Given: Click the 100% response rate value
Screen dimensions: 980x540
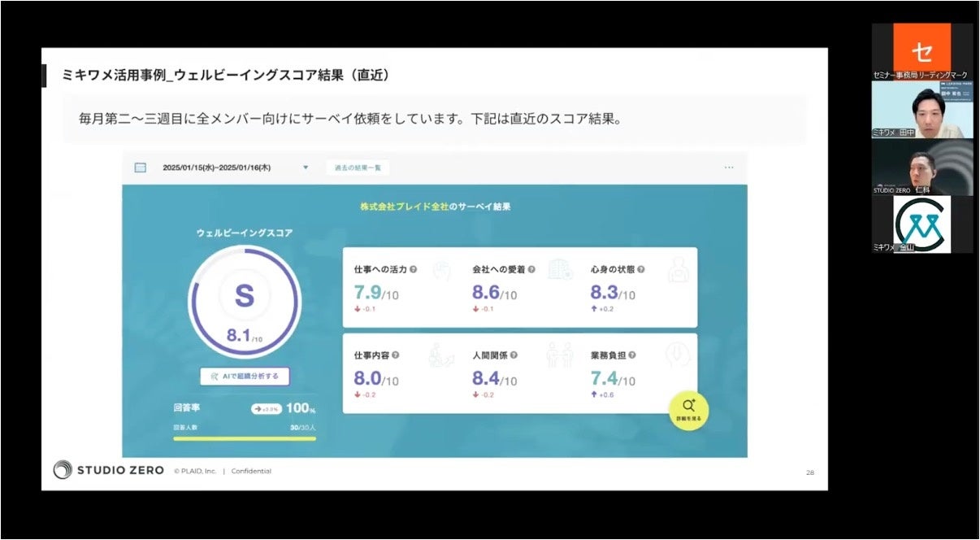Looking at the screenshot, I should 301,408.
